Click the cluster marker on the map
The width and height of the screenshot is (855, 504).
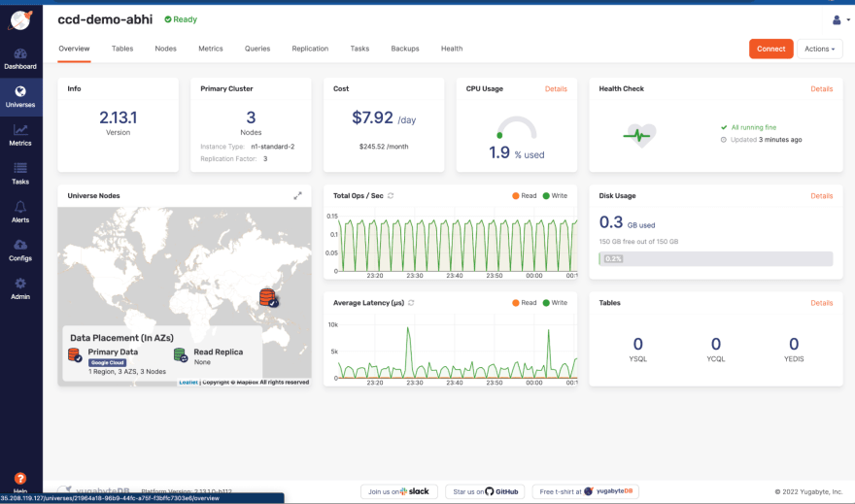point(268,297)
